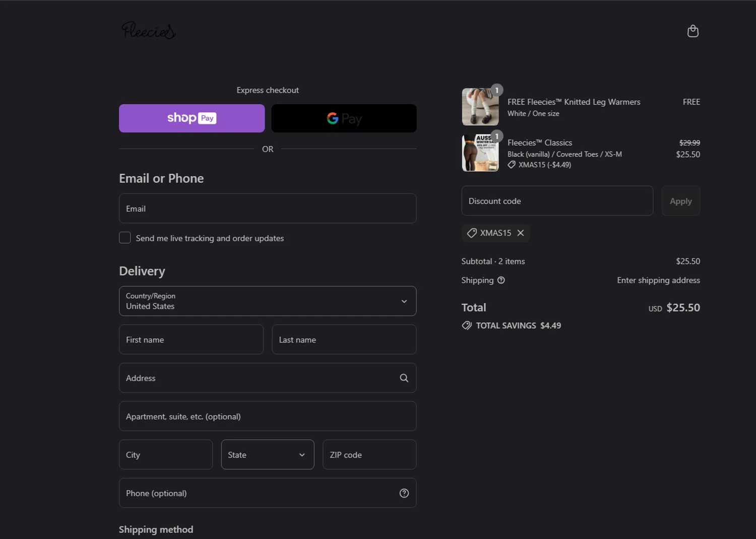Click the First name field
The width and height of the screenshot is (756, 539).
pyautogui.click(x=191, y=340)
